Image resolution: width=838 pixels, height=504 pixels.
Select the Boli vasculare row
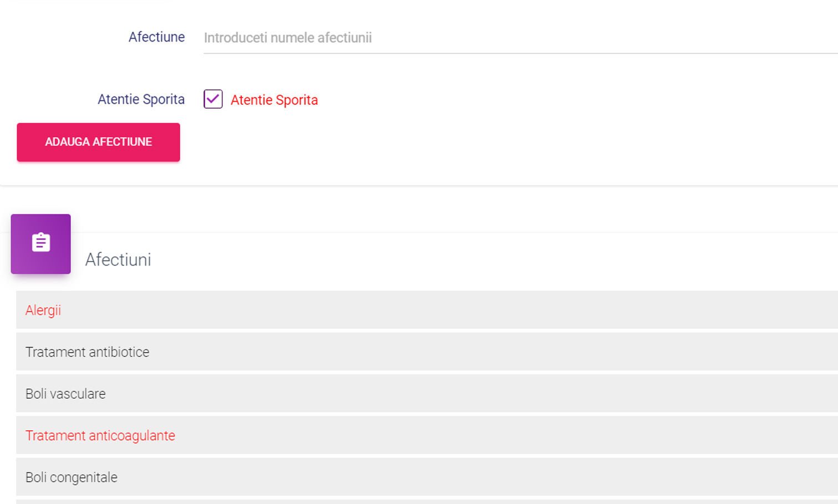(x=426, y=393)
